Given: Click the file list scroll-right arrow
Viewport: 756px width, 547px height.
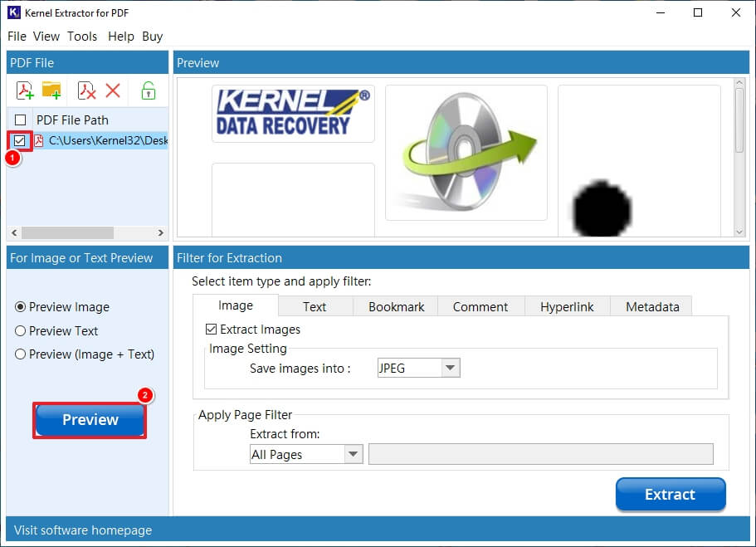Looking at the screenshot, I should [160, 233].
